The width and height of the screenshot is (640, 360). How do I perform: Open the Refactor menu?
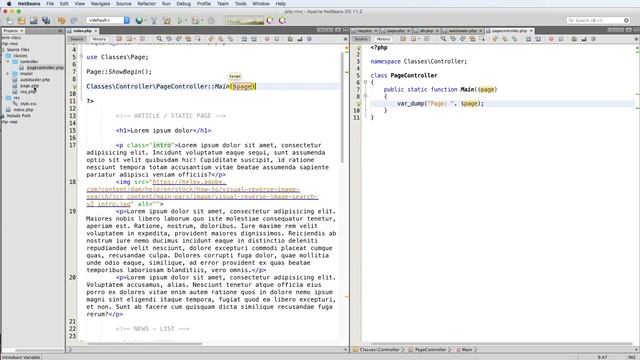coord(147,4)
